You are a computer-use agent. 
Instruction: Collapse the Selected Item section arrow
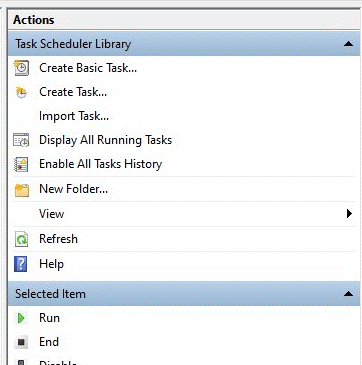pyautogui.click(x=348, y=294)
